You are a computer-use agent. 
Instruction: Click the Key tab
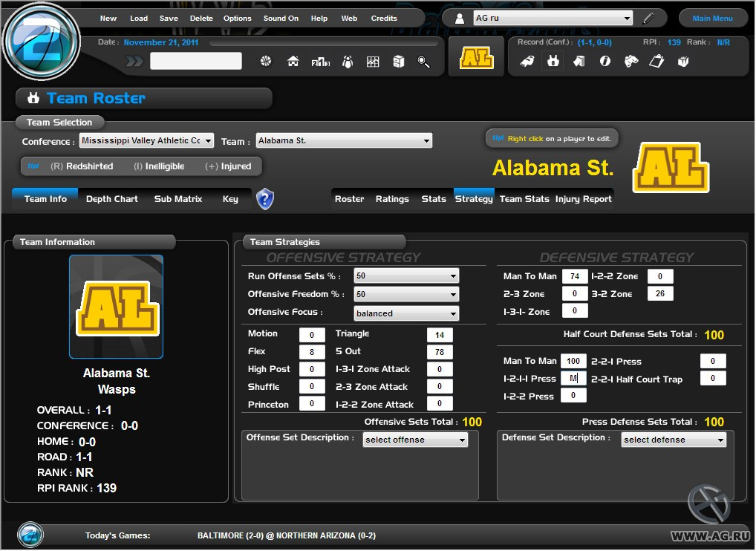[230, 199]
